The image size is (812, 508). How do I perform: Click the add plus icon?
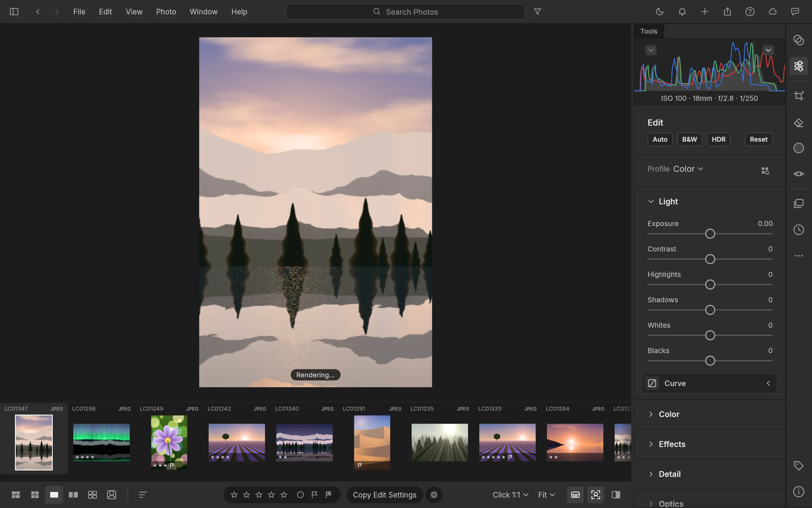(705, 12)
